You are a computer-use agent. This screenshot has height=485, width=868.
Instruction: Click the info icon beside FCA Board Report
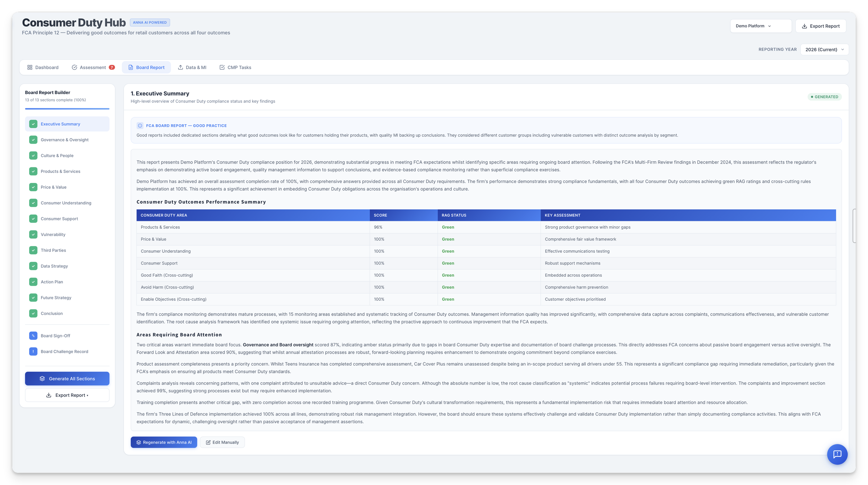coord(140,126)
